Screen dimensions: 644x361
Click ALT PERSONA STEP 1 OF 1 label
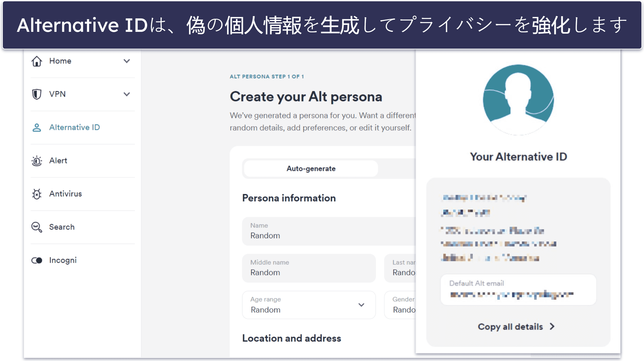coord(267,77)
